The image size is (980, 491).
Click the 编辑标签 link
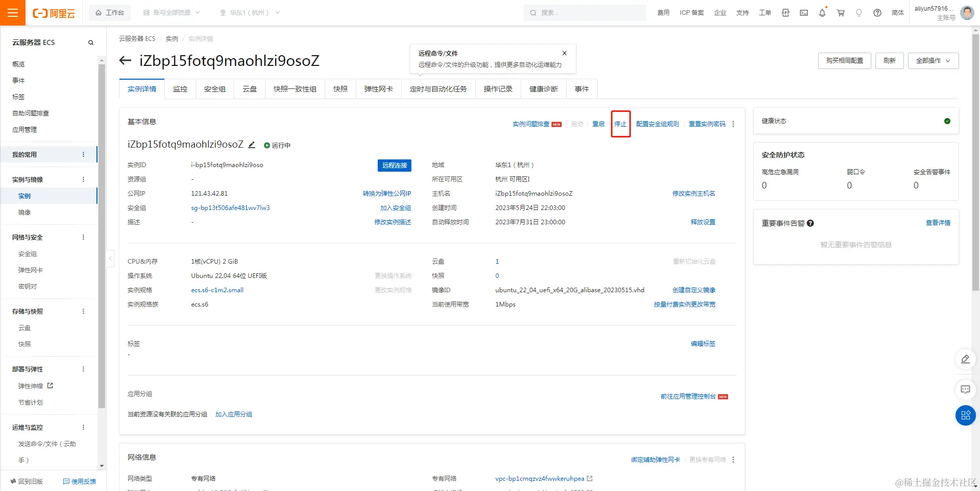[x=703, y=344]
